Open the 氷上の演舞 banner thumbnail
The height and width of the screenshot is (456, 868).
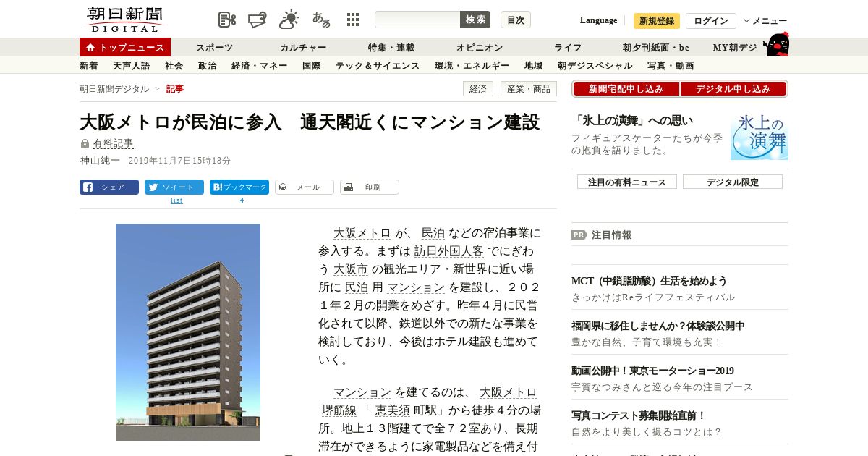click(x=759, y=136)
